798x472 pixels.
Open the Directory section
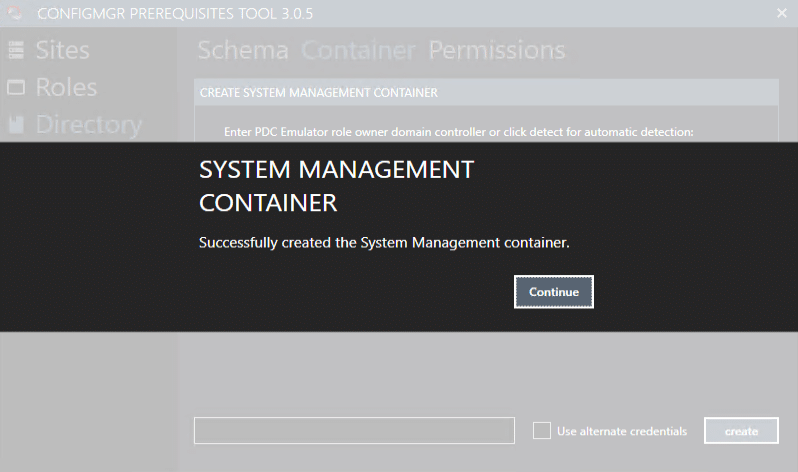click(88, 125)
